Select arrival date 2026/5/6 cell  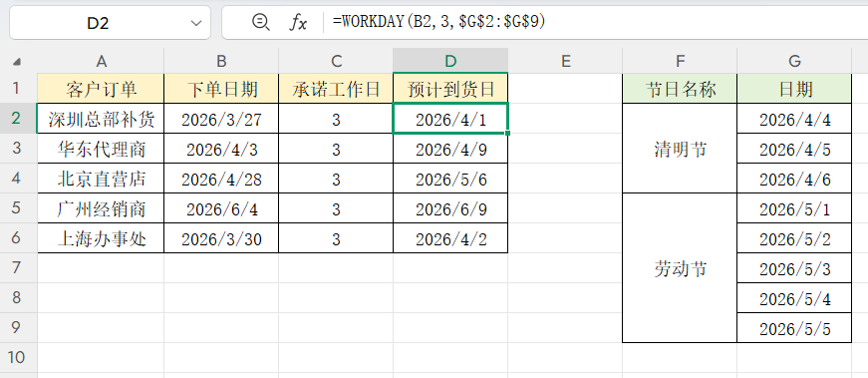(x=450, y=178)
